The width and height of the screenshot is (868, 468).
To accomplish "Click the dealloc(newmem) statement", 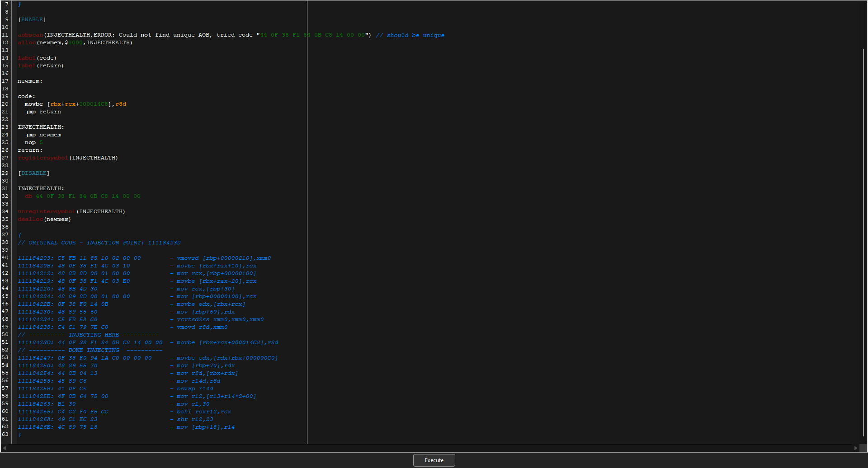I will pos(44,219).
